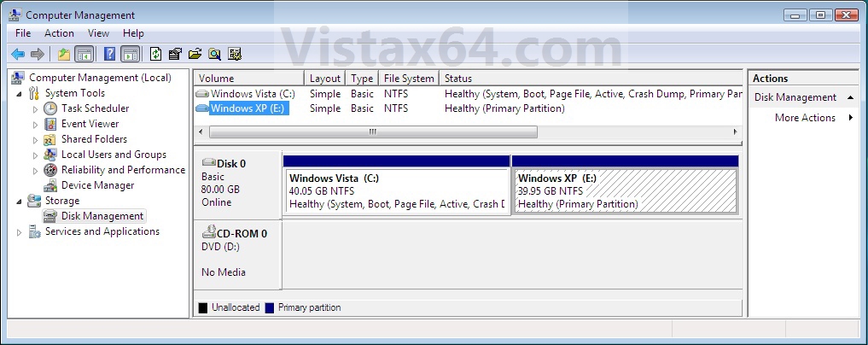Click the Services and Applications icon
Image resolution: width=868 pixels, height=345 pixels.
pyautogui.click(x=34, y=231)
